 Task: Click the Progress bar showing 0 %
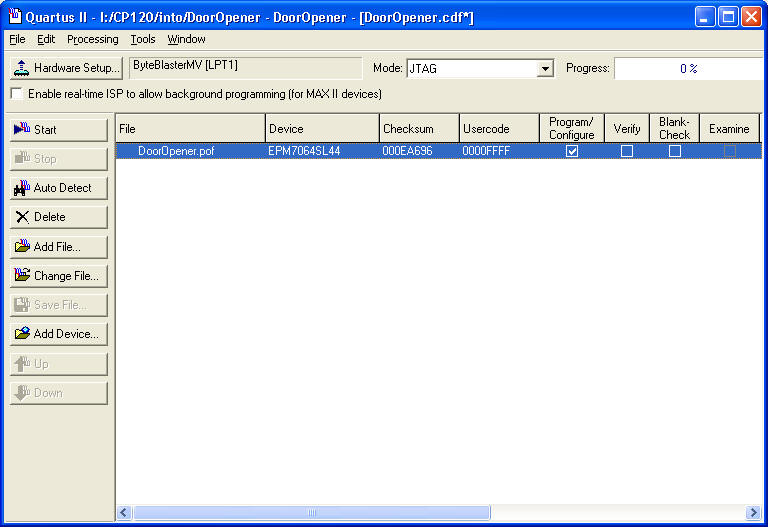[x=689, y=69]
